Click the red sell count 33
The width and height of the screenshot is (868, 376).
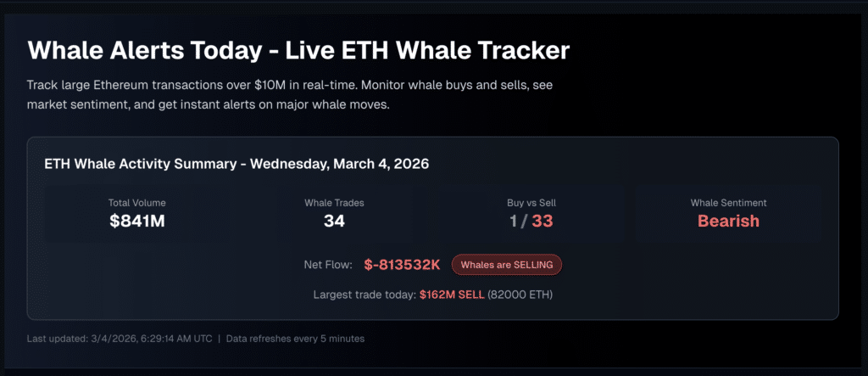(542, 222)
